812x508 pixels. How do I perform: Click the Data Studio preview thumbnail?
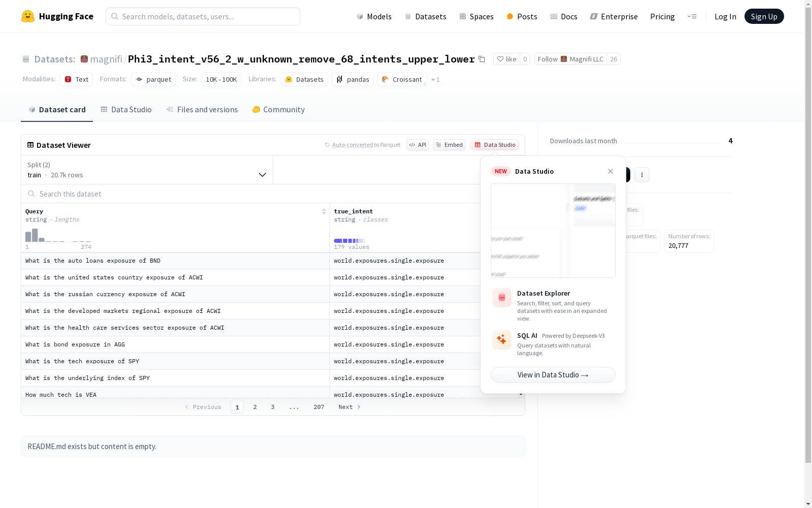[x=553, y=231]
